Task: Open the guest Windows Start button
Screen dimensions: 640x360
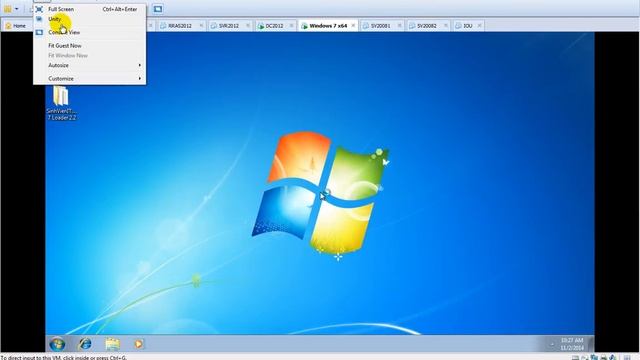Action: 57,344
